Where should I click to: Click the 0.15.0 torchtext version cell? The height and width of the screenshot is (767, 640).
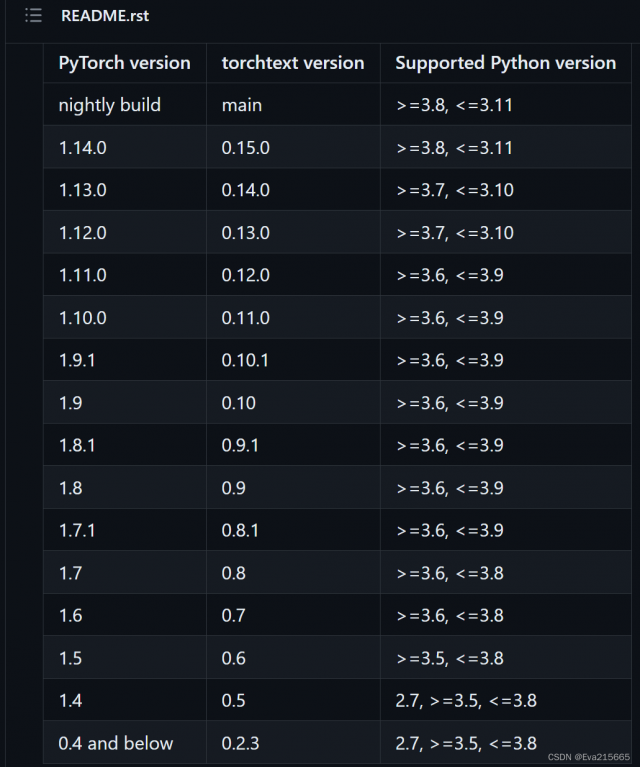click(246, 148)
